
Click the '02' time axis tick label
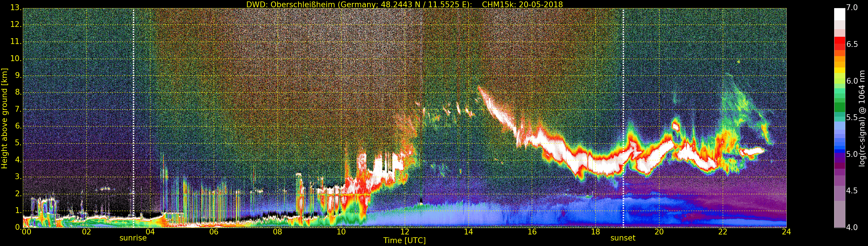[87, 232]
